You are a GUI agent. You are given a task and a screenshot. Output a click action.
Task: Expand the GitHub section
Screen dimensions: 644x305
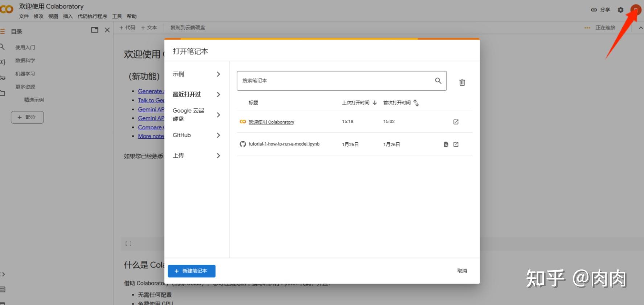[x=196, y=135]
